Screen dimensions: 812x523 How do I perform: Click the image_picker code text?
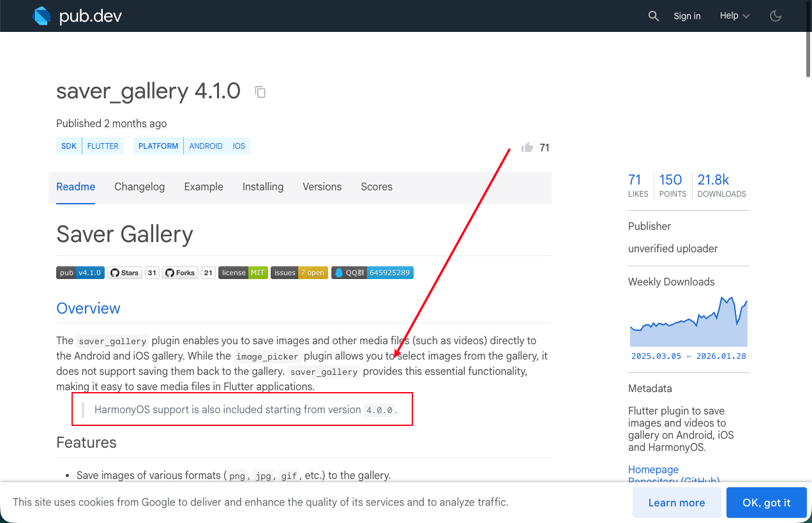point(267,357)
